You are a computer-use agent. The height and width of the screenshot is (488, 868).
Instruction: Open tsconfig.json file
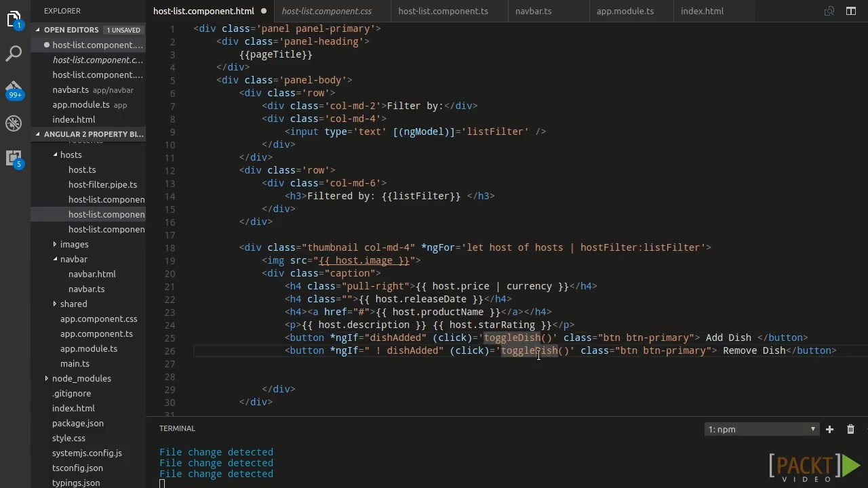coord(77,468)
